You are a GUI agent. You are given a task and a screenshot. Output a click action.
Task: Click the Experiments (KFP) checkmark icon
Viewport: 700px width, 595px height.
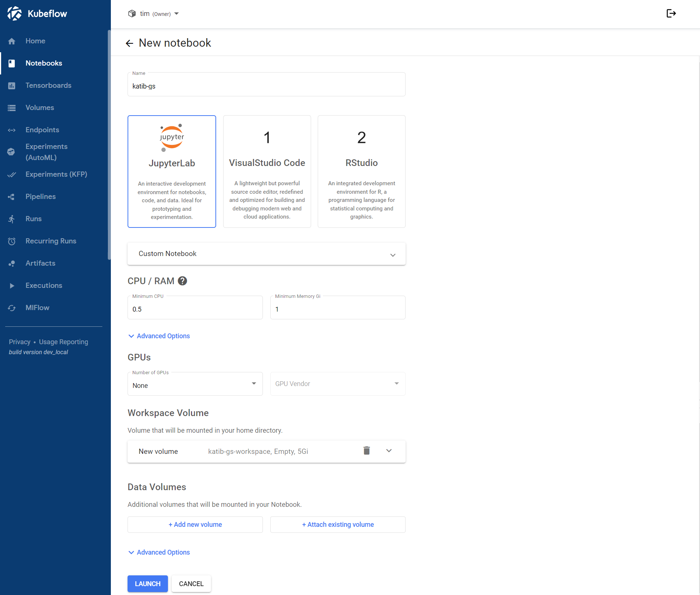coord(12,174)
